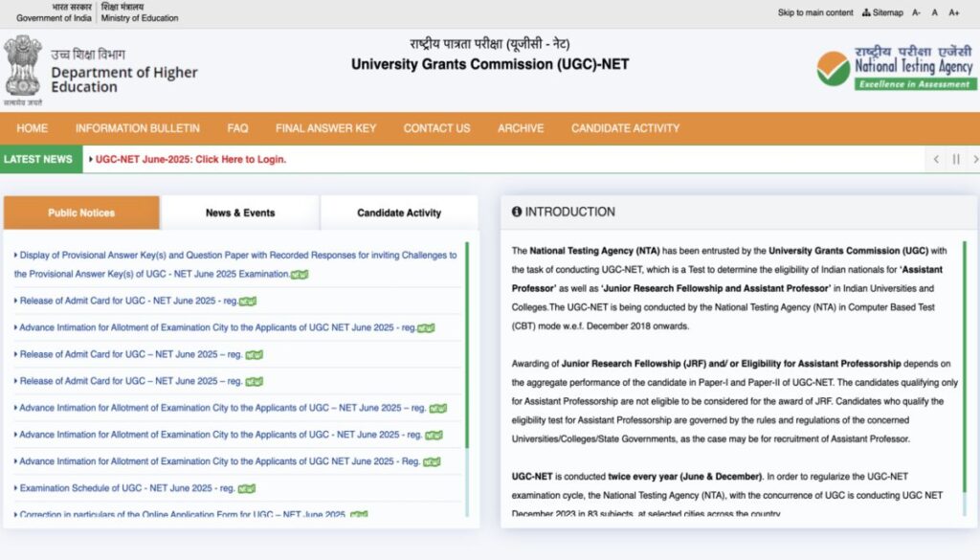
Task: Reset font size with the plain A button
Action: pyautogui.click(x=935, y=12)
